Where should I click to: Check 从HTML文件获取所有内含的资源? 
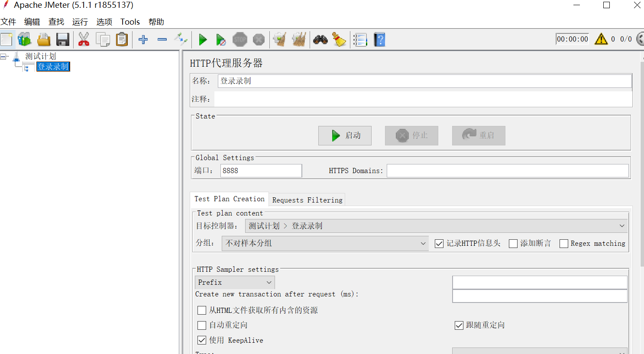click(202, 310)
